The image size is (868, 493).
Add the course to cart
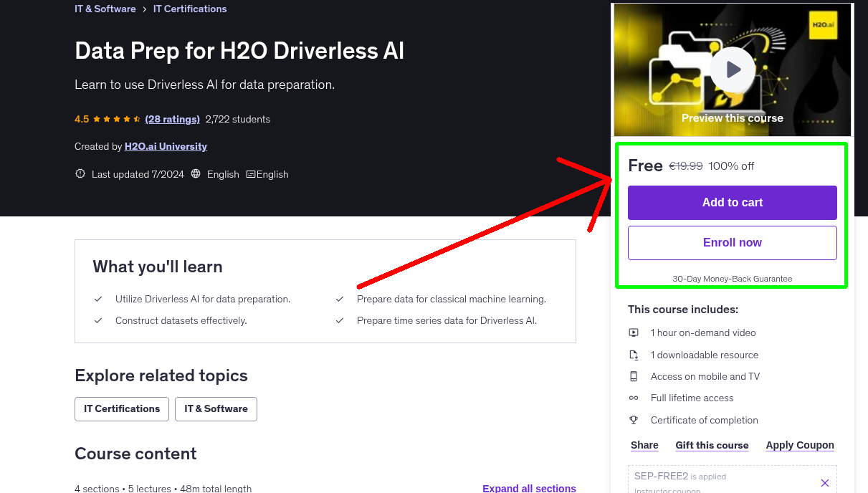click(x=732, y=203)
